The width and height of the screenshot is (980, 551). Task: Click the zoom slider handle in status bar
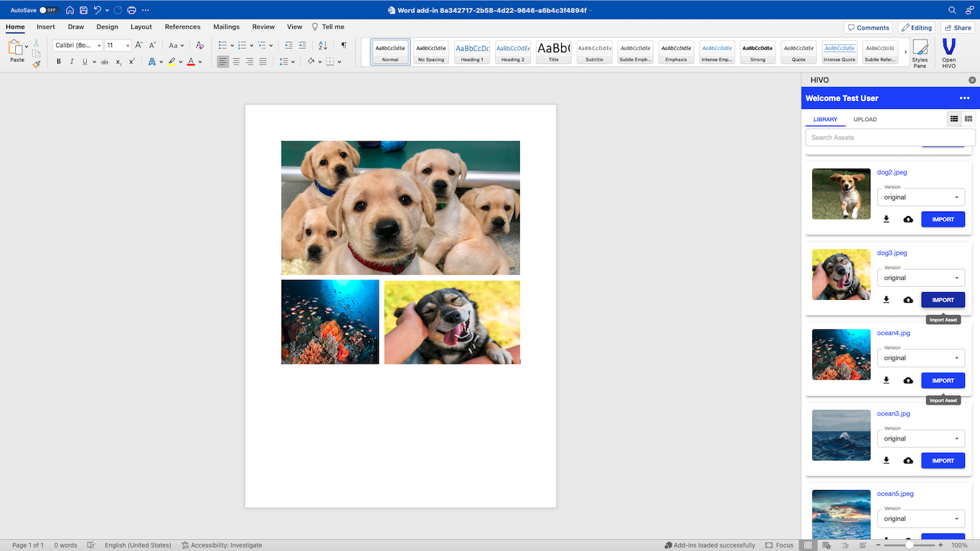(x=910, y=545)
